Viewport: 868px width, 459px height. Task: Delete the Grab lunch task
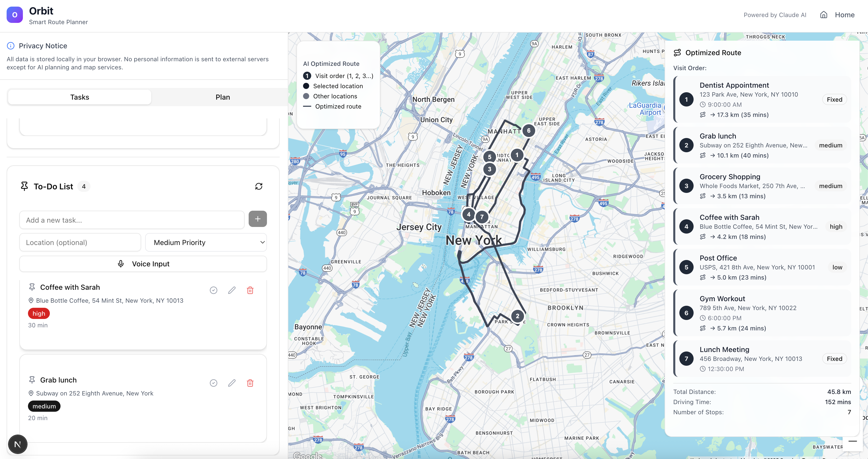point(250,383)
